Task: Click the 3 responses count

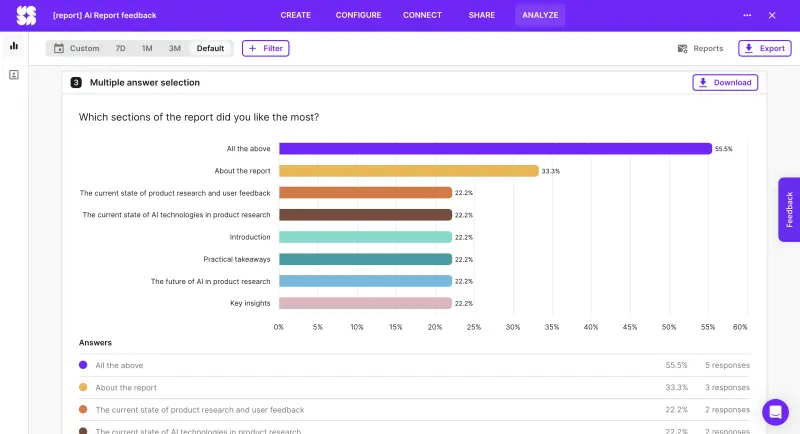Action: point(727,388)
